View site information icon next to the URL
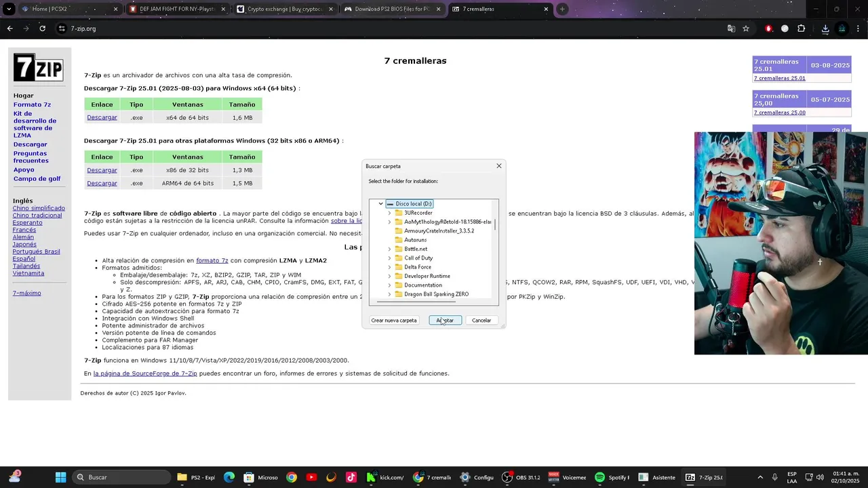This screenshot has height=488, width=868. click(x=62, y=28)
